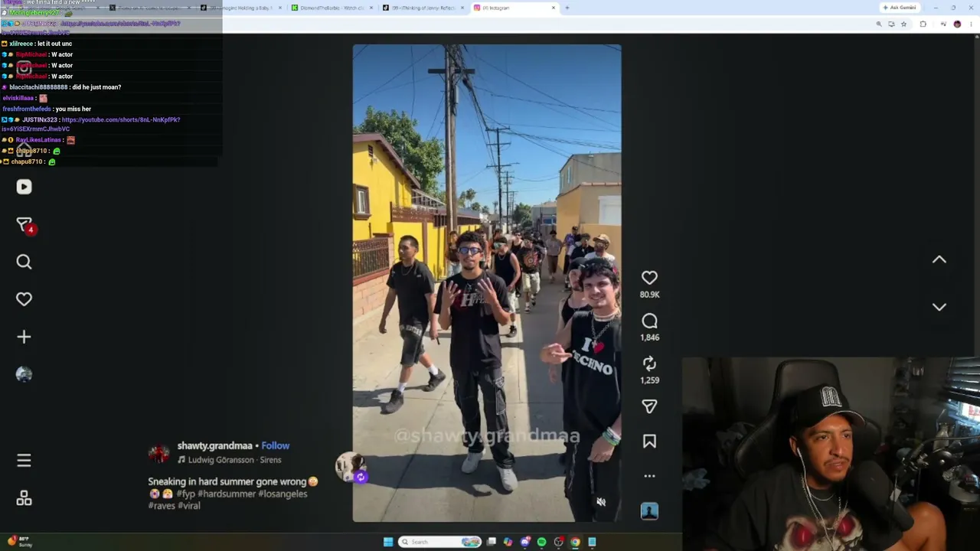Viewport: 980px width, 551px height.
Task: Click chat username RayLikesLatinas
Action: click(x=38, y=140)
